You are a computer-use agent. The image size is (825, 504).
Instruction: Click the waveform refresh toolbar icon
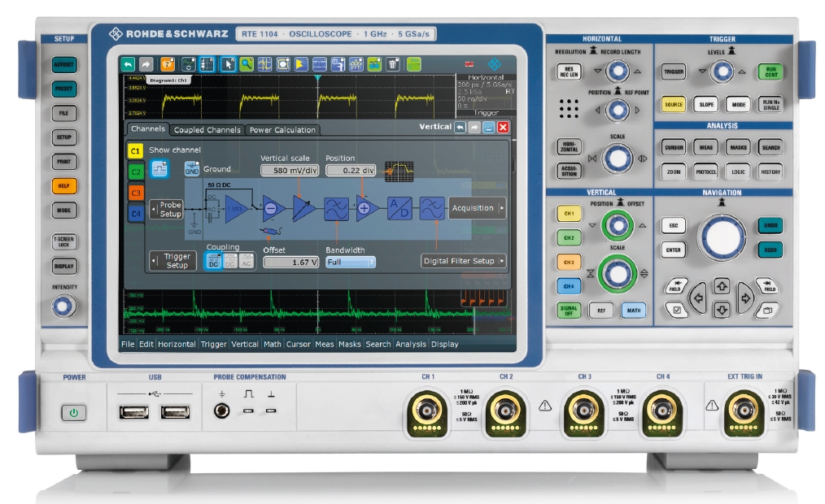pos(189,64)
